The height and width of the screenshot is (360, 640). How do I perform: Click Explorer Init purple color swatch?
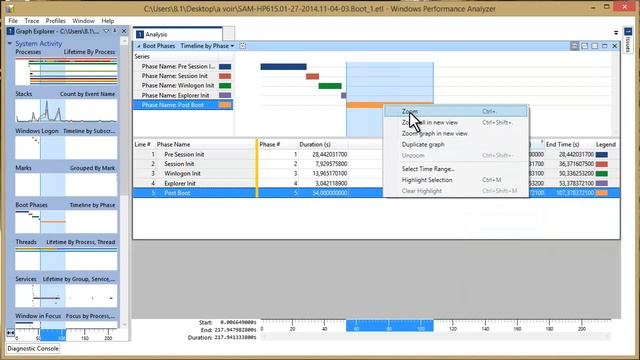pyautogui.click(x=225, y=95)
